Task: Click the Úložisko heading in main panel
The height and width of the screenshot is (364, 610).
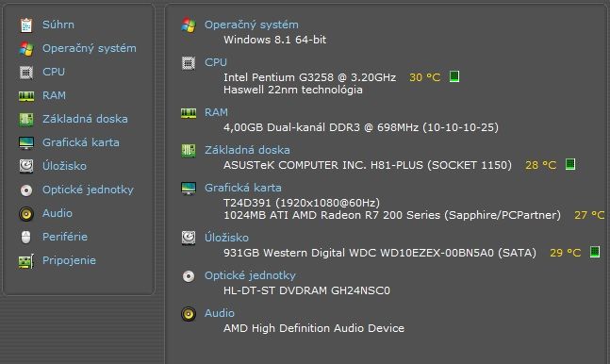Action: pyautogui.click(x=226, y=238)
